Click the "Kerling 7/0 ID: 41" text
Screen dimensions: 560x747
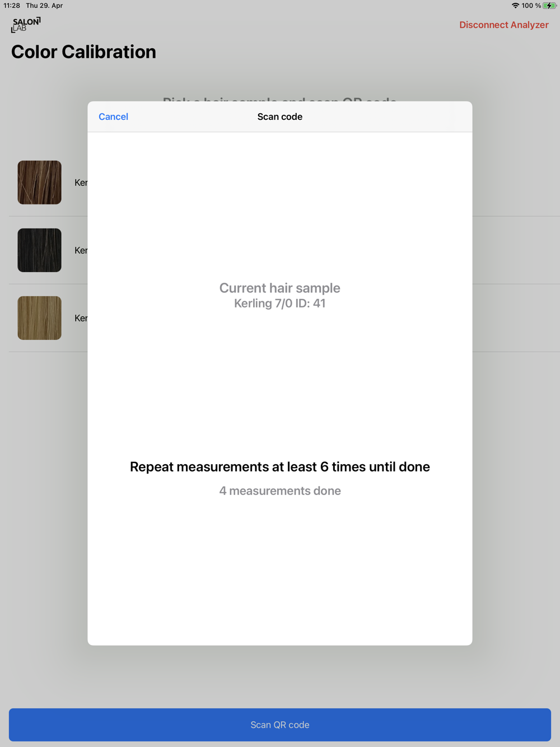pyautogui.click(x=280, y=304)
